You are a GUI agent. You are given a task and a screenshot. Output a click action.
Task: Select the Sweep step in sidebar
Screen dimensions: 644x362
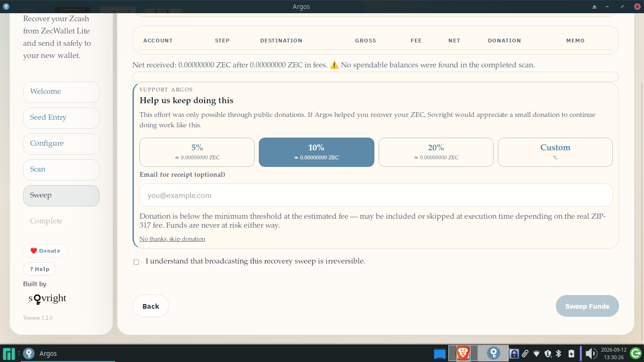coord(61,196)
